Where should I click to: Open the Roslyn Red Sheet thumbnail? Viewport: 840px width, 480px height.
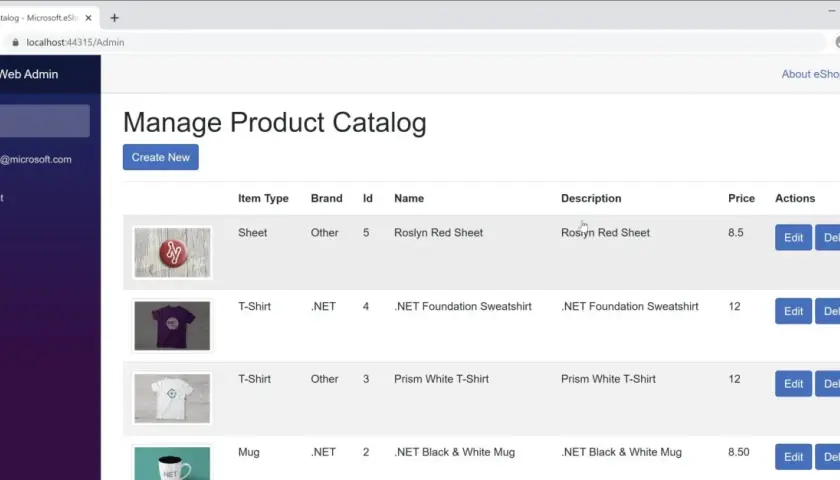172,252
